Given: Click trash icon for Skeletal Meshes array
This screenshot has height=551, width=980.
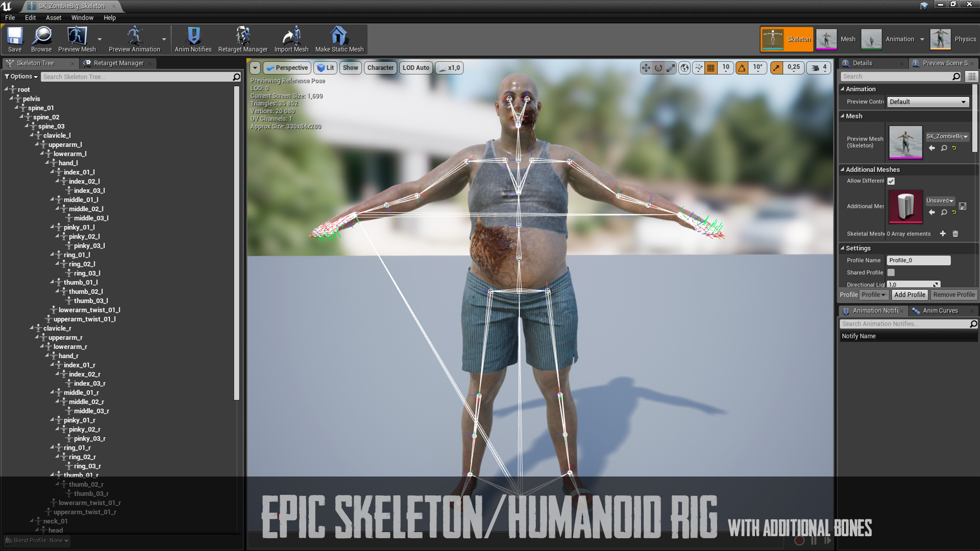Looking at the screenshot, I should click(x=955, y=234).
